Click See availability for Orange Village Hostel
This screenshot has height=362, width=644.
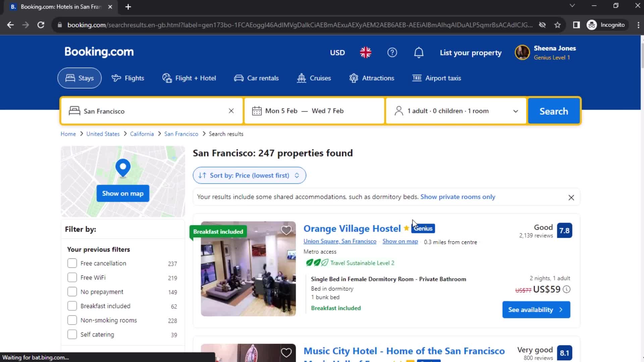(x=536, y=309)
